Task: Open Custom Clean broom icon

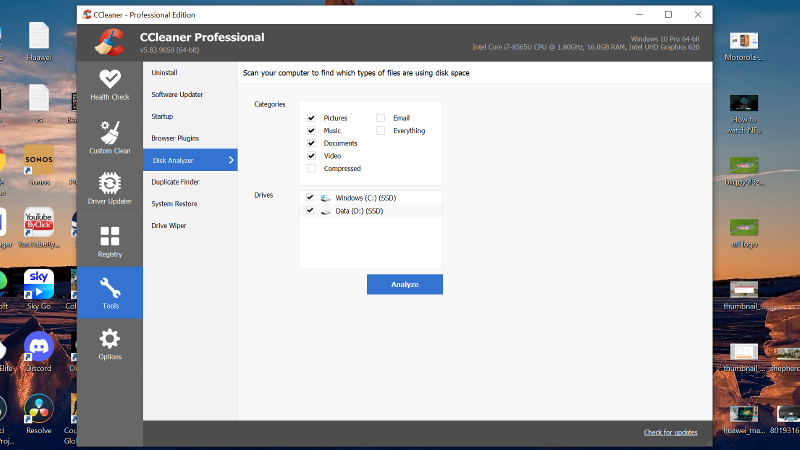Action: click(x=110, y=133)
